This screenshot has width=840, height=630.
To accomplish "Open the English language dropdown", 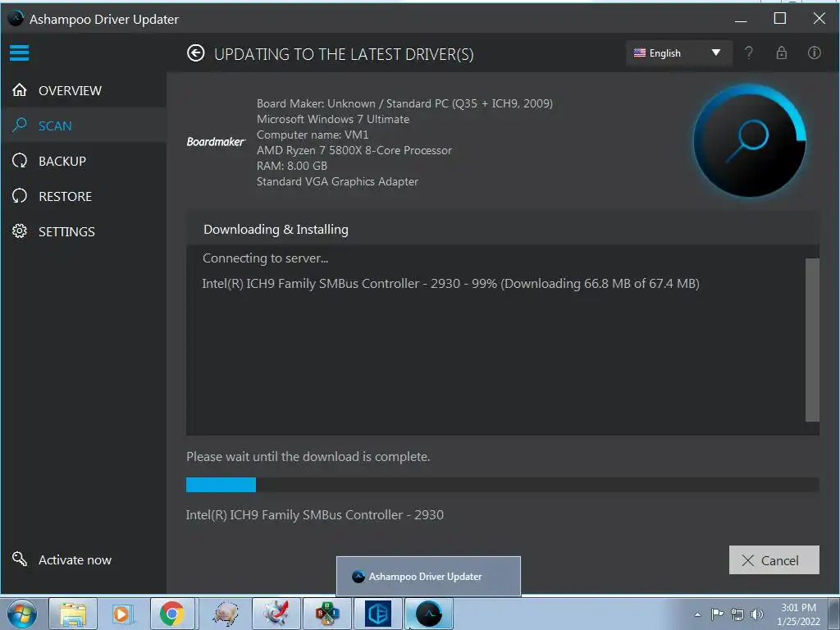I will (x=678, y=53).
